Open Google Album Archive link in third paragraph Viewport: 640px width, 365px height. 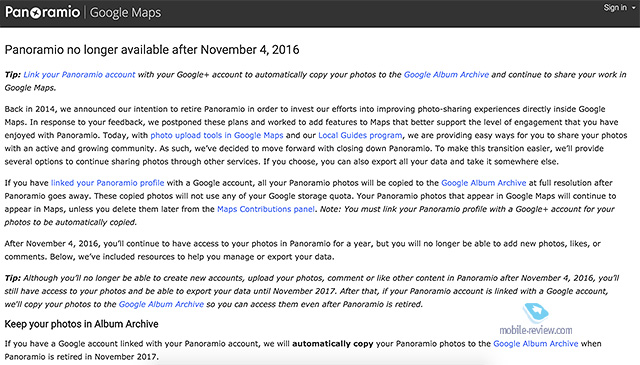[484, 183]
